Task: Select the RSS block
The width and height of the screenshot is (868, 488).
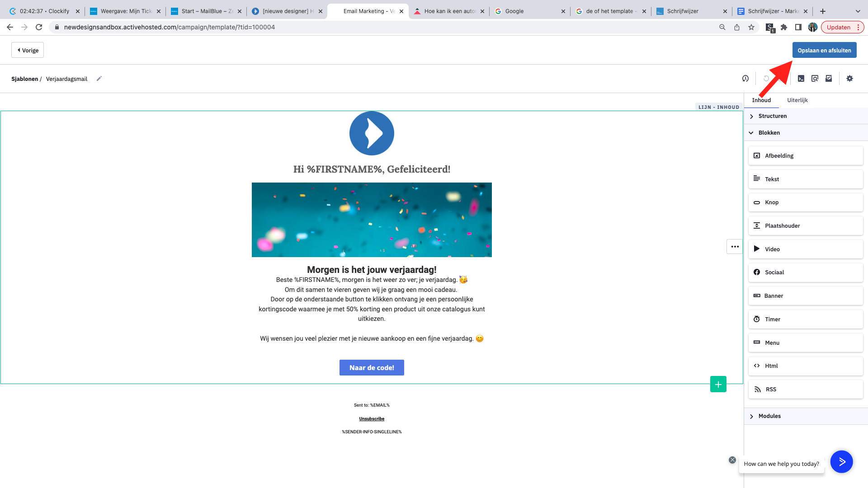Action: (806, 389)
